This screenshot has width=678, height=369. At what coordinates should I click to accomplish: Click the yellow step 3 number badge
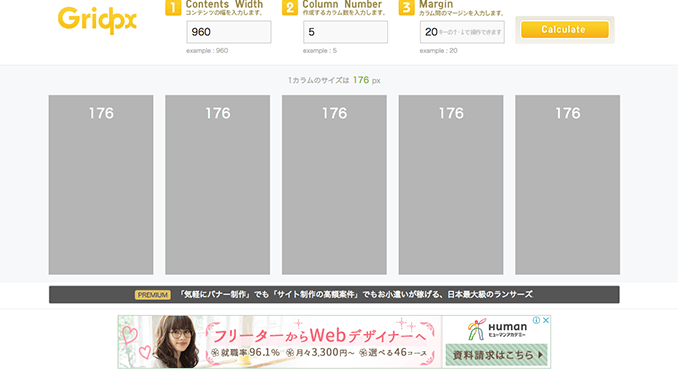[x=406, y=8]
